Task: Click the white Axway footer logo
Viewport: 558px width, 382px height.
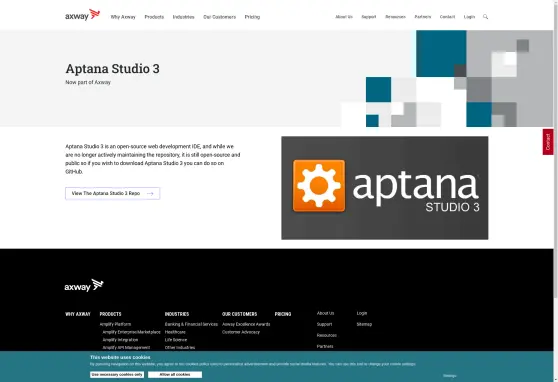Action: pos(84,286)
